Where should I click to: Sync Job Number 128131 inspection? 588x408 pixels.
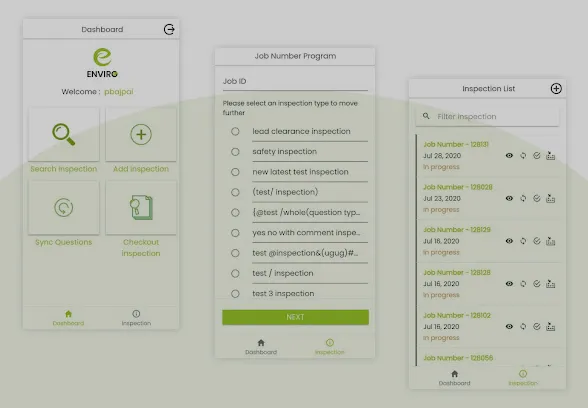point(523,156)
